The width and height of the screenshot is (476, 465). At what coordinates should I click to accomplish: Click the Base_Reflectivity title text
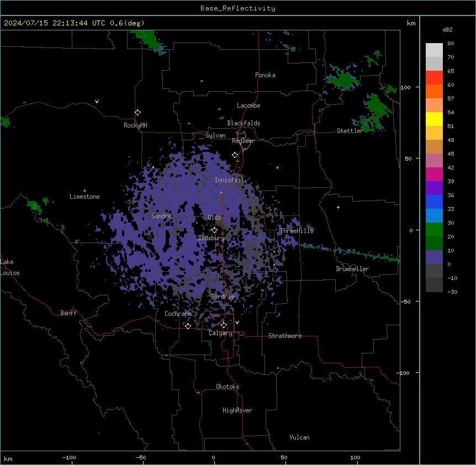[238, 8]
